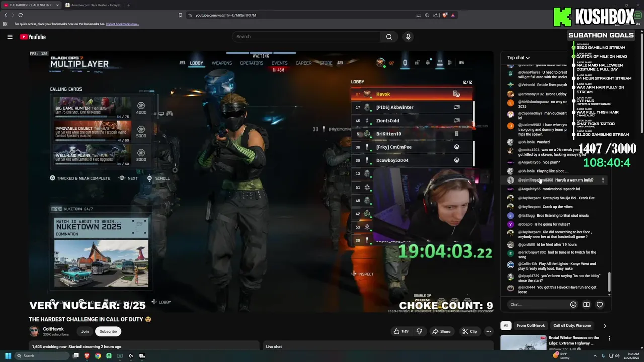
Task: Open the Brave Shields lion icon
Action: 445,15
